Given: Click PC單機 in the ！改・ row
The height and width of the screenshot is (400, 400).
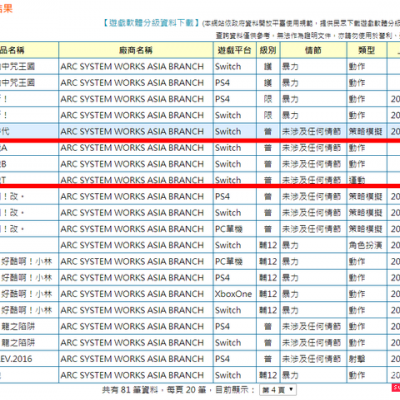Looking at the screenshot, I should point(229,229).
